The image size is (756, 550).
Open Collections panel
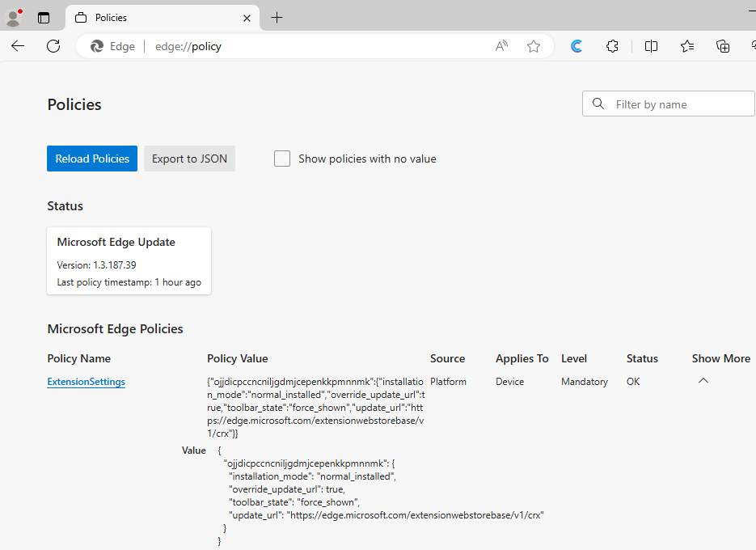point(723,46)
